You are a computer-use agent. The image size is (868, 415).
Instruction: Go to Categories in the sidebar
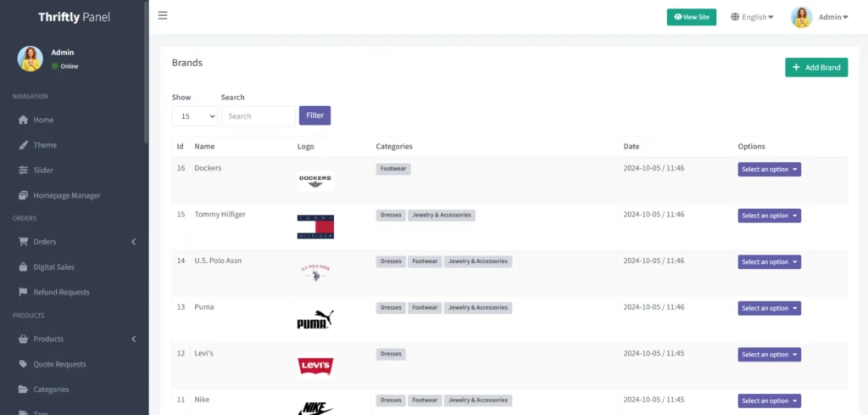[x=51, y=390]
